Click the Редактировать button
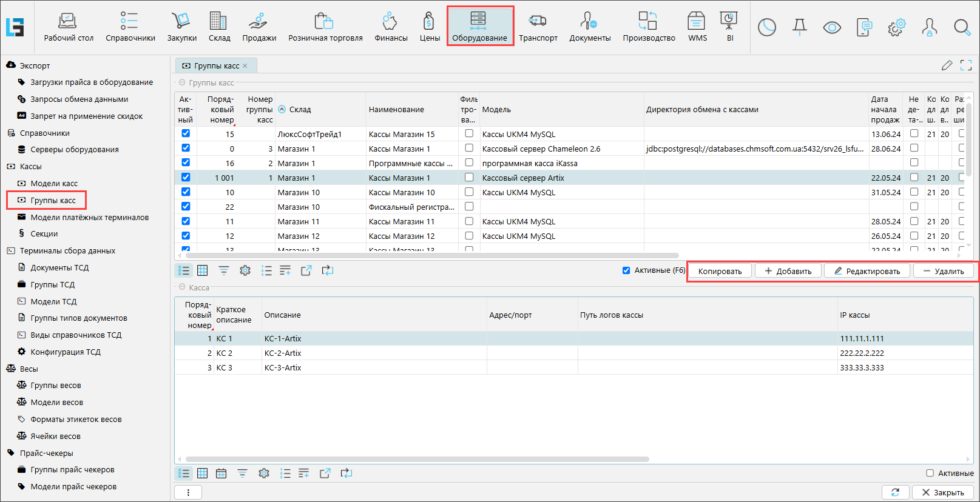 click(x=867, y=271)
